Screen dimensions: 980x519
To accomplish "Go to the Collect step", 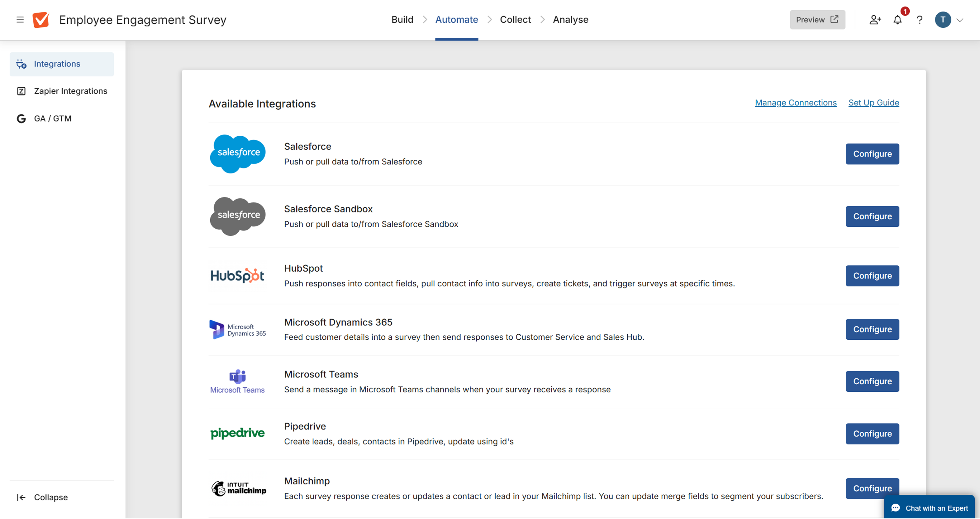I will (x=515, y=19).
